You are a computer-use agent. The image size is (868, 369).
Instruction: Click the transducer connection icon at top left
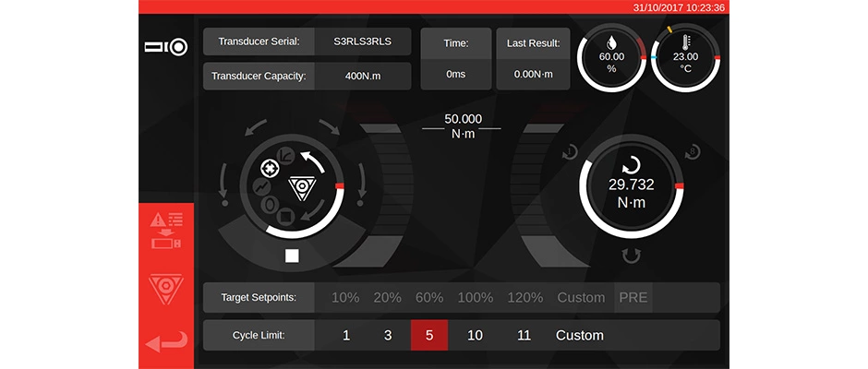[166, 46]
